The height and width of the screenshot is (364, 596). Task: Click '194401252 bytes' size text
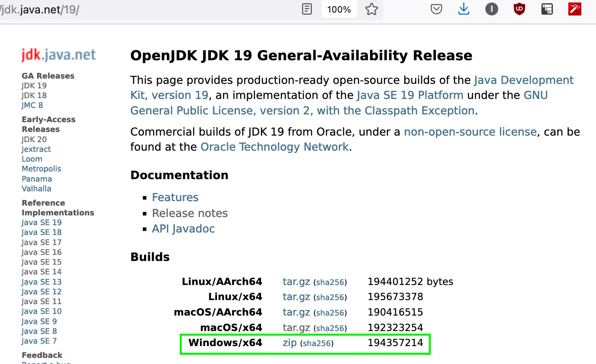click(x=410, y=281)
